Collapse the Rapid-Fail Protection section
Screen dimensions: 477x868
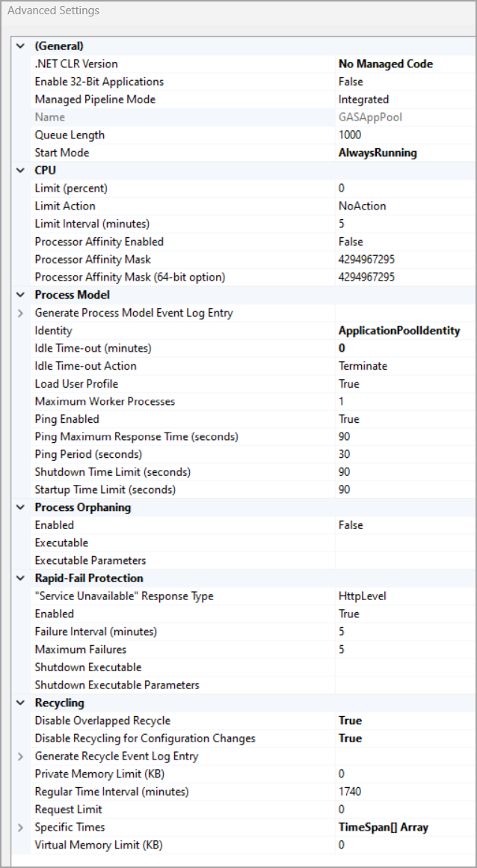click(20, 578)
